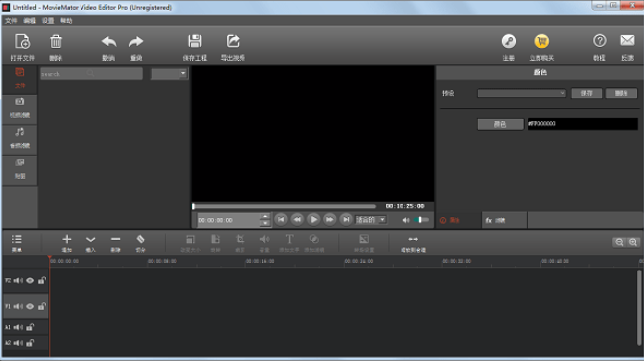Select the split razor tool in timeline toolbar
Image resolution: width=644 pixels, height=361 pixels.
point(140,239)
